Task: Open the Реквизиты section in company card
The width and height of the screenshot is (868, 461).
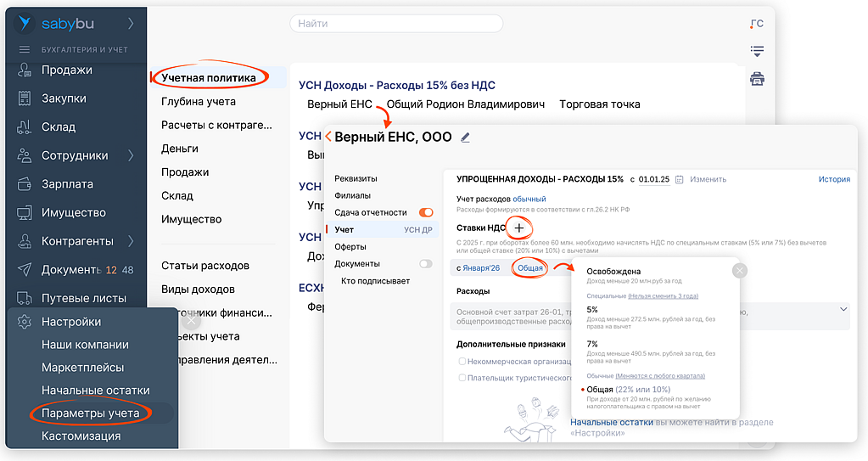Action: coord(356,178)
